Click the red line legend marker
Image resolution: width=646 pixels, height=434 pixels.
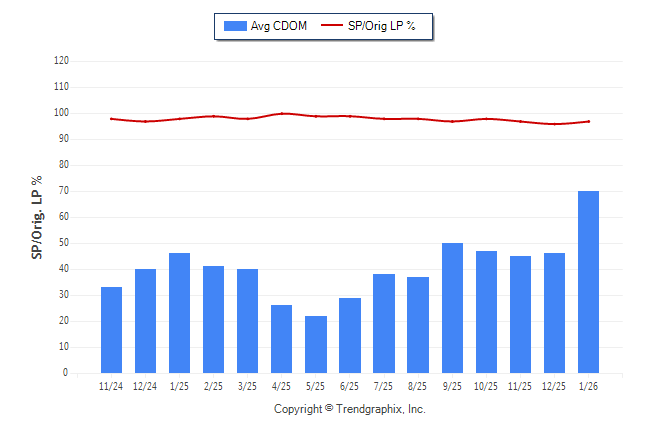(332, 26)
